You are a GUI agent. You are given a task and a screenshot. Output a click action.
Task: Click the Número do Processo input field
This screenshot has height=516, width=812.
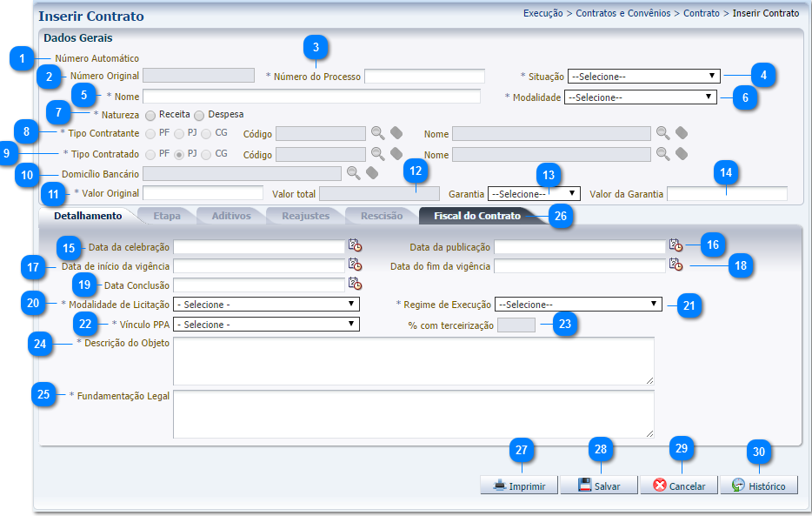pos(424,77)
